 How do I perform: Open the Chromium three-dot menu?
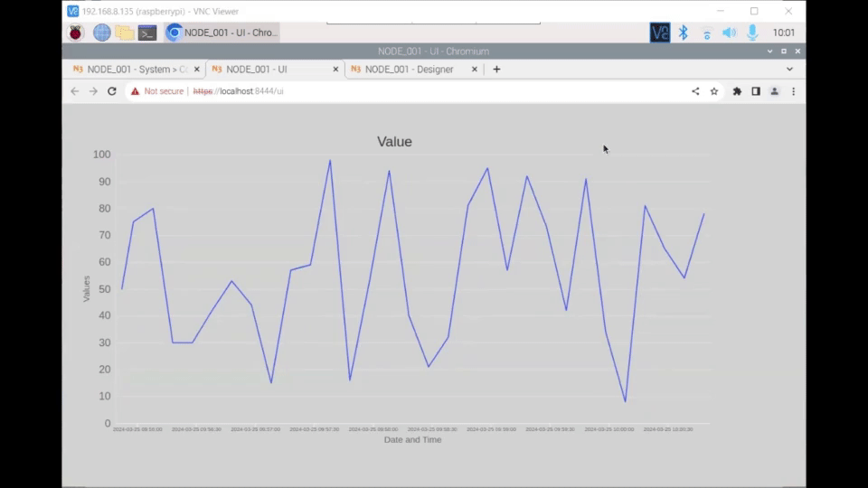tap(793, 91)
